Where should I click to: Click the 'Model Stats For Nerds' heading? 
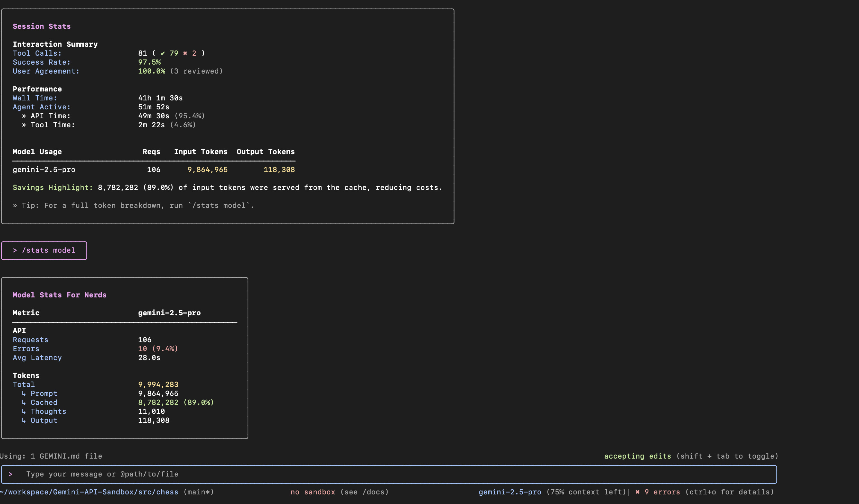coord(60,295)
